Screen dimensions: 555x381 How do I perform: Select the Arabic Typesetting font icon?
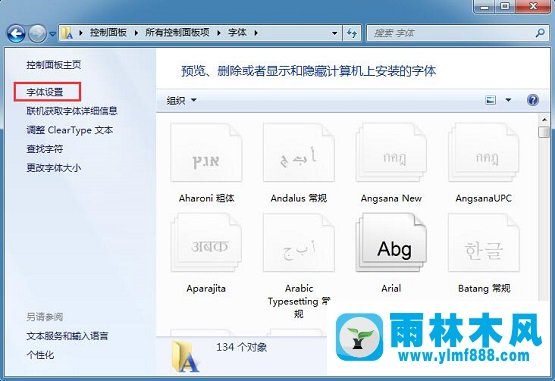[299, 243]
